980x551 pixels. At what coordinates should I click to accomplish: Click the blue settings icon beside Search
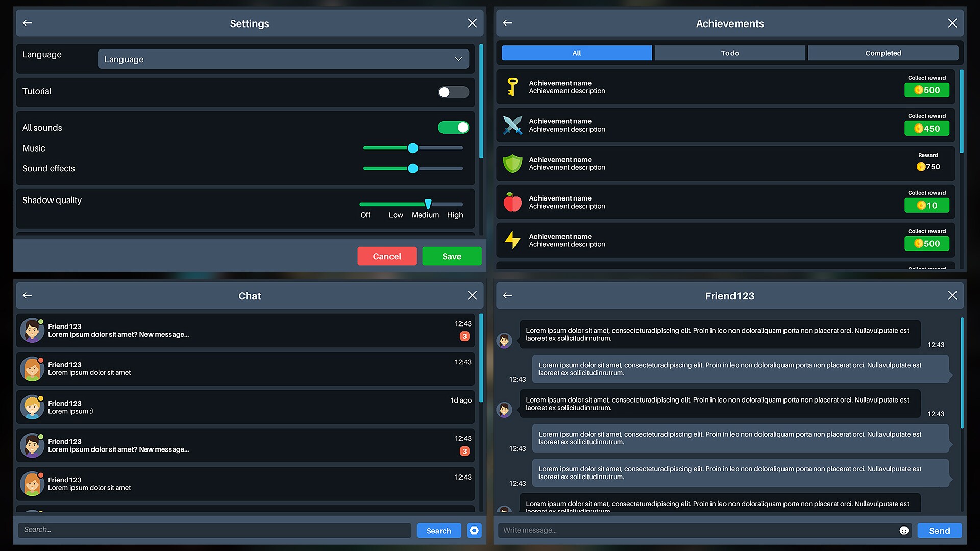(474, 531)
